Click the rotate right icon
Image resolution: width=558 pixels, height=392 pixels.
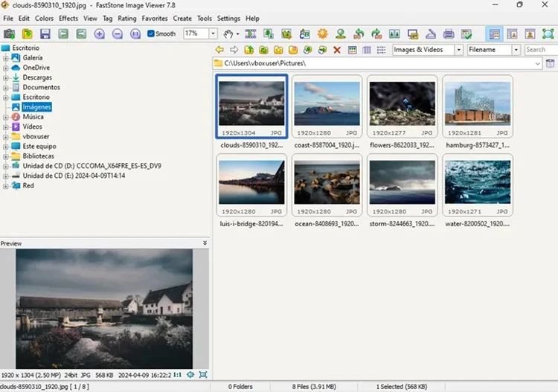(376, 33)
